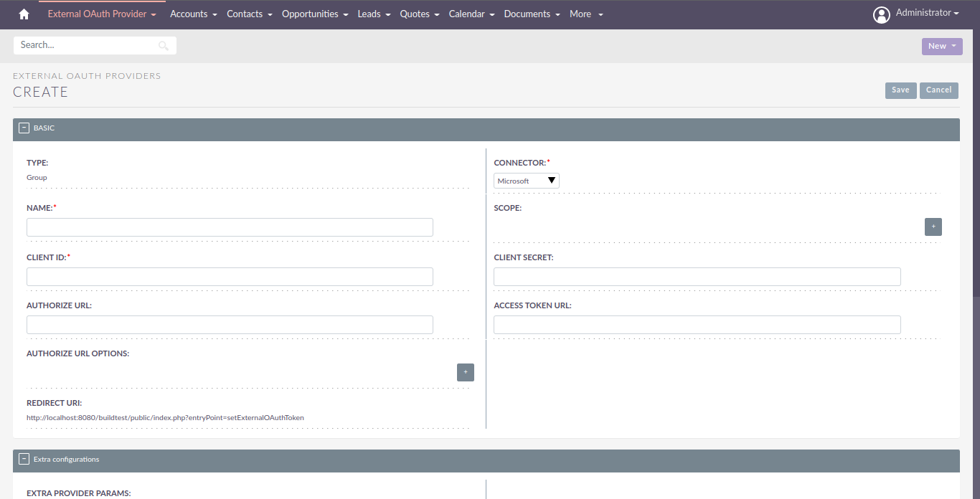
Task: Collapse the BASIC panel
Action: [24, 128]
